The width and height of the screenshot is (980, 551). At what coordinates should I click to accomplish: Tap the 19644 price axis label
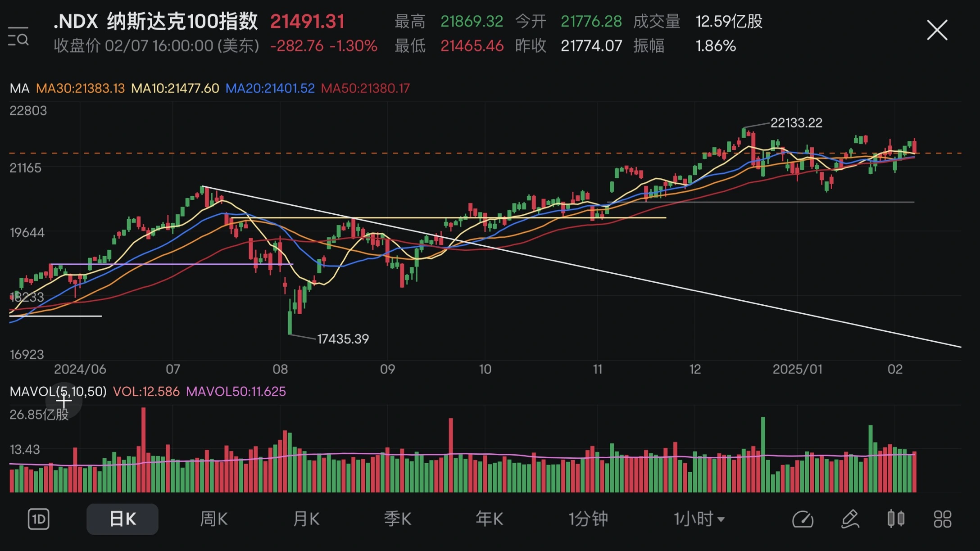27,232
